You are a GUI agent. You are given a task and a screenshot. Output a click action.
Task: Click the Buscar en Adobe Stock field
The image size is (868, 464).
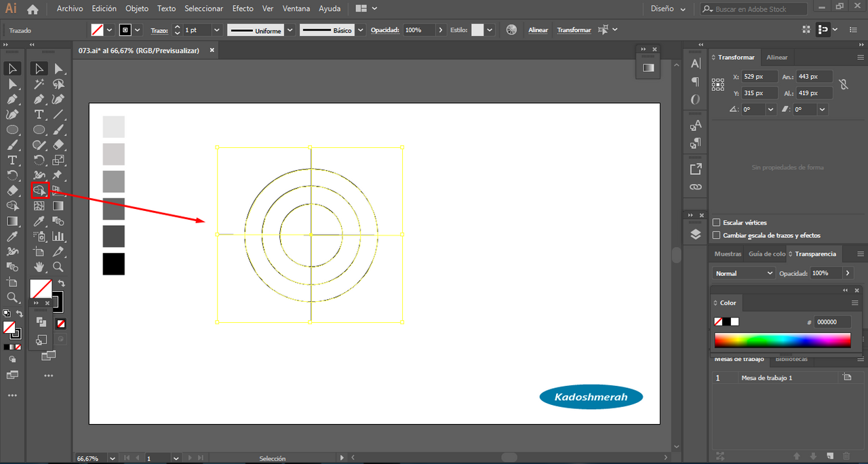753,9
